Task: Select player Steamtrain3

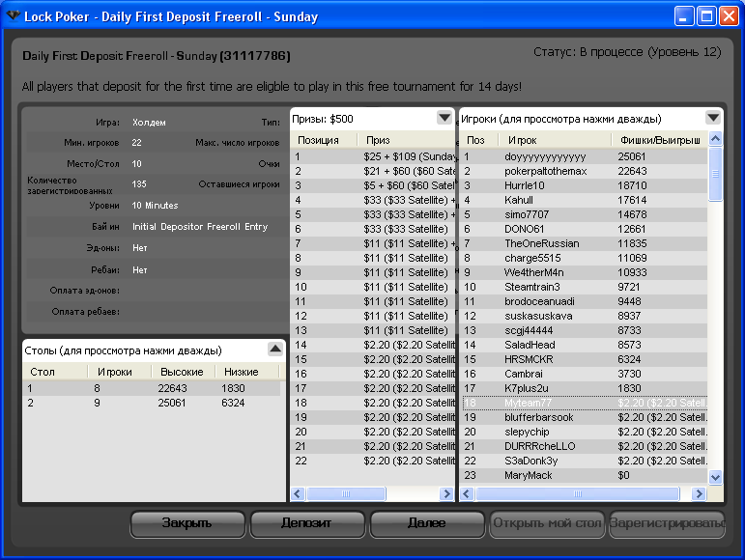Action: (x=585, y=287)
